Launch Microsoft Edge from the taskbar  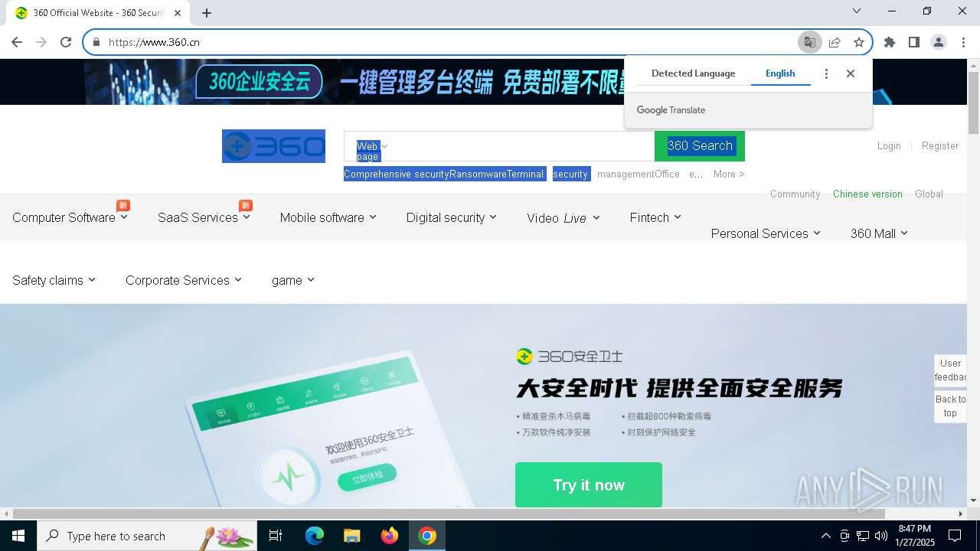click(x=315, y=536)
